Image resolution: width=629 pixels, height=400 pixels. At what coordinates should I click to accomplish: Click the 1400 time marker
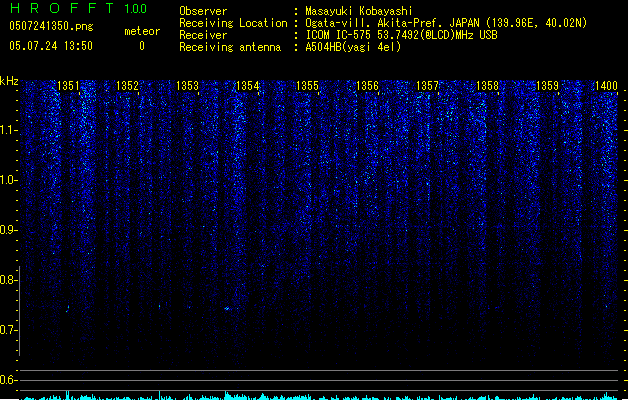pyautogui.click(x=606, y=86)
